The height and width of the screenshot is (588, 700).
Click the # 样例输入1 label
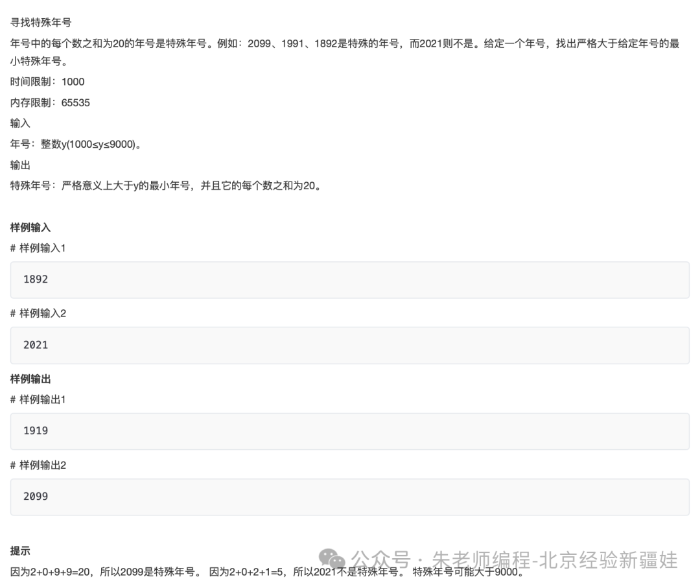[x=38, y=248]
